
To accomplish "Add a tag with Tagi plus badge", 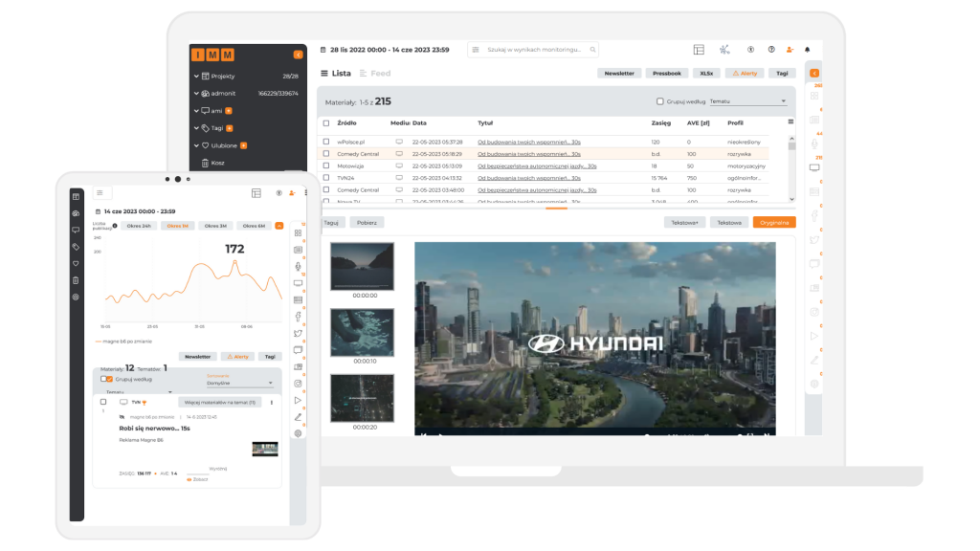I will (230, 128).
